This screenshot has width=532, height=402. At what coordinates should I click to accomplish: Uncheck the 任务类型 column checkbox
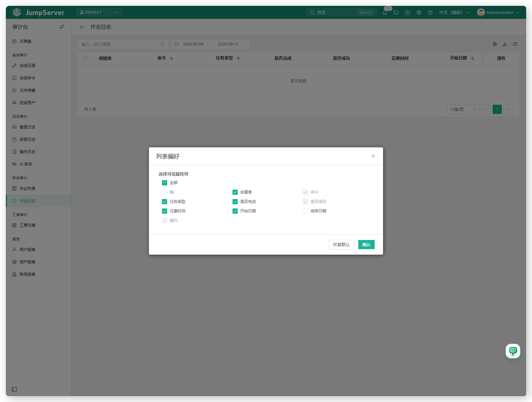point(165,202)
